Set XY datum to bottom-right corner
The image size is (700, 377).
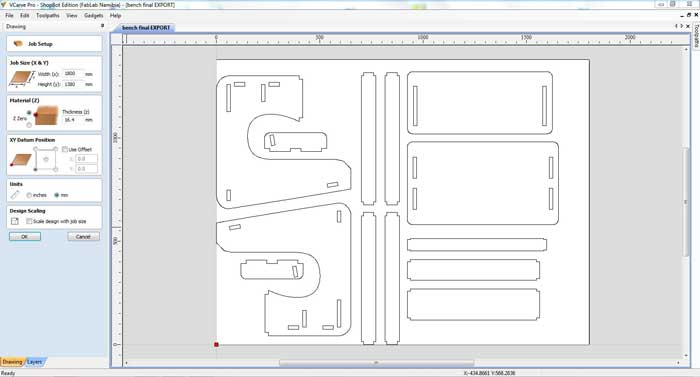pos(55,169)
